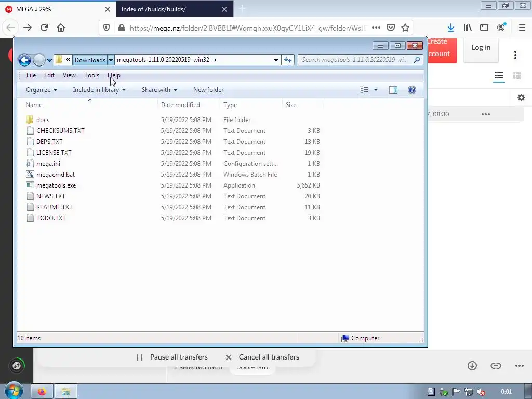Open the View menu

(x=69, y=75)
